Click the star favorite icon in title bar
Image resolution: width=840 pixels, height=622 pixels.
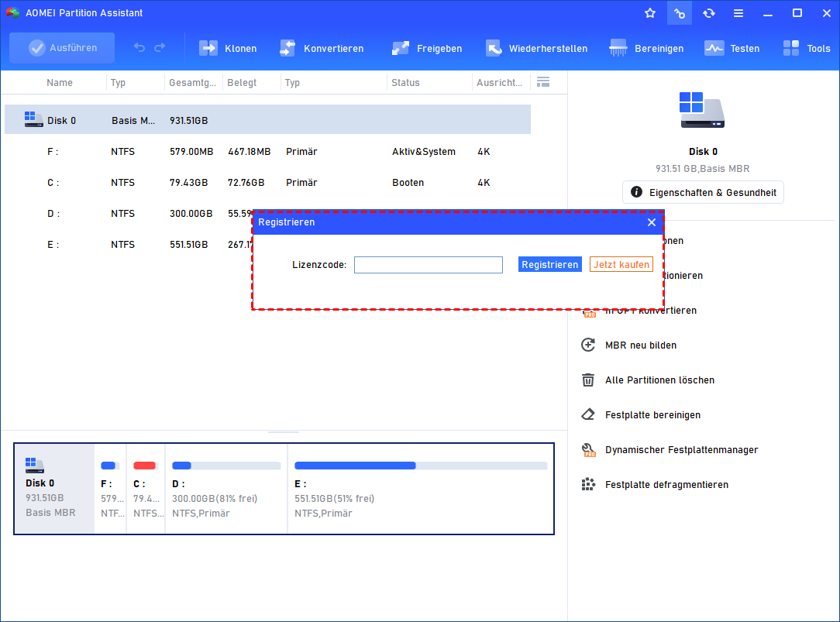(x=650, y=13)
